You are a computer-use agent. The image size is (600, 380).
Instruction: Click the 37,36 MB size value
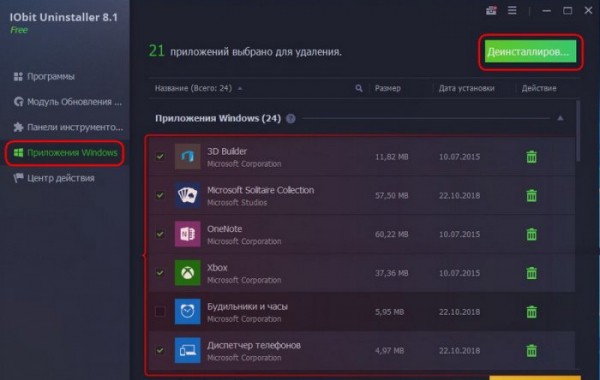[391, 273]
